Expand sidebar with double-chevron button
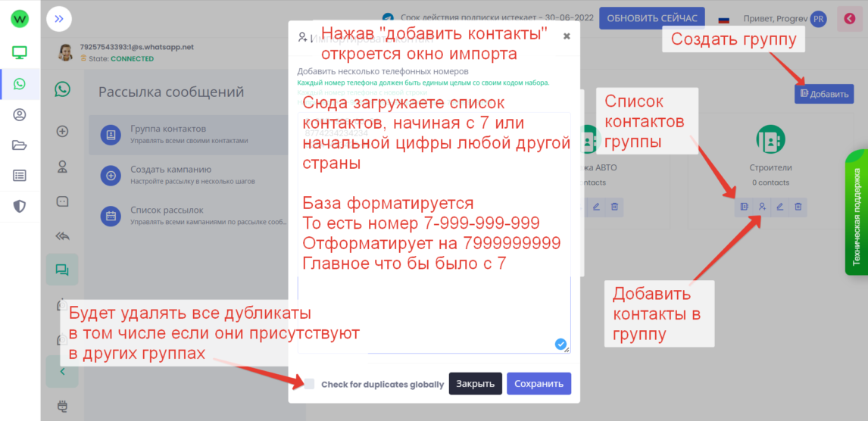Image resolution: width=868 pixels, height=421 pixels. (x=59, y=19)
